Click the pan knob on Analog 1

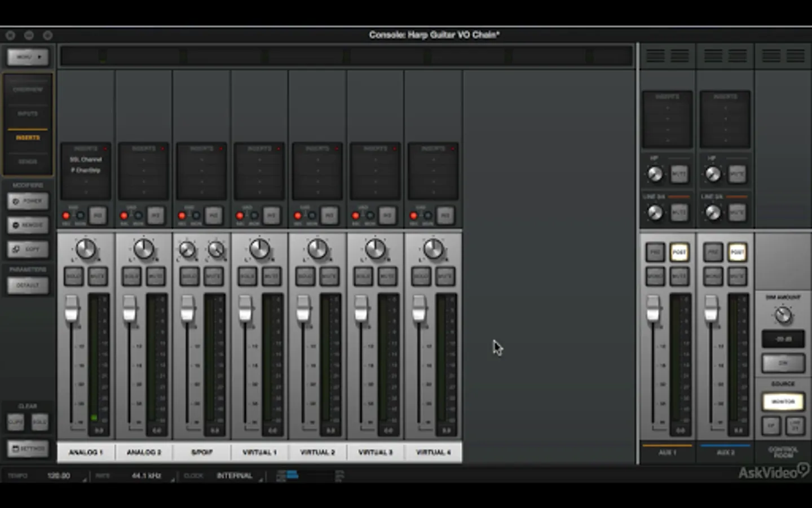tap(86, 249)
